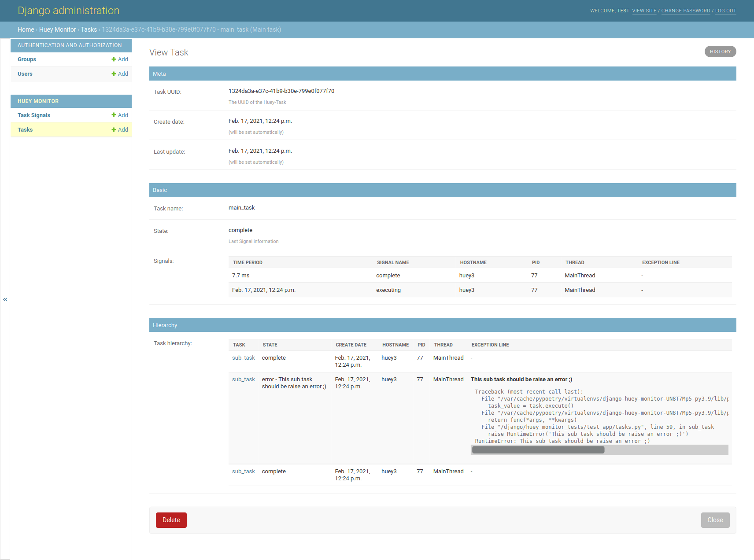Go to Huey Monitor in the breadcrumb

[57, 29]
